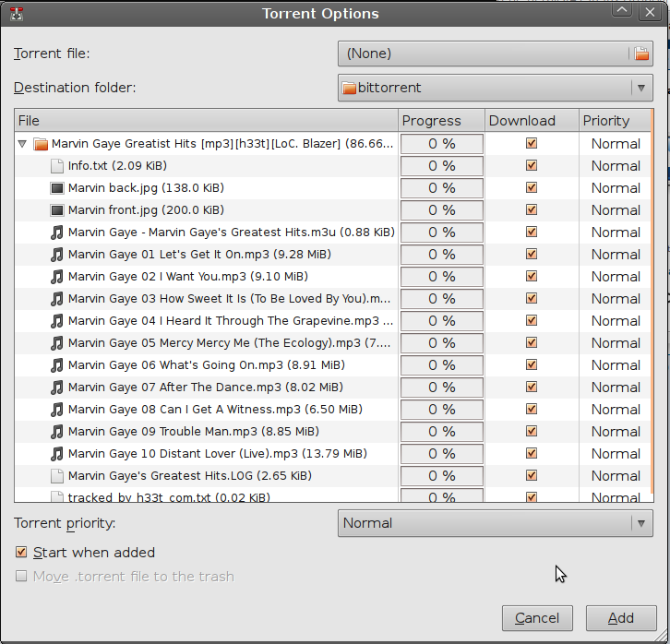Click progress bar for 07 After The Dance.mp3

(441, 388)
